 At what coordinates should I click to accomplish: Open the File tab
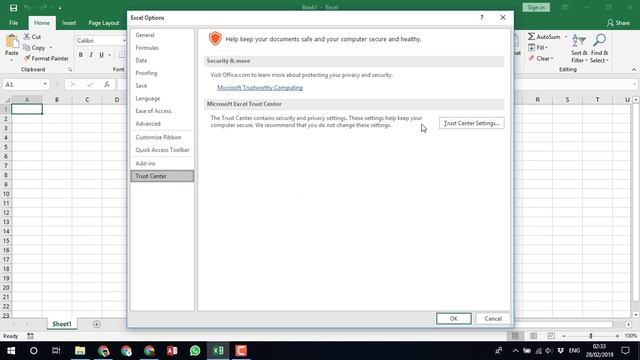click(13, 23)
